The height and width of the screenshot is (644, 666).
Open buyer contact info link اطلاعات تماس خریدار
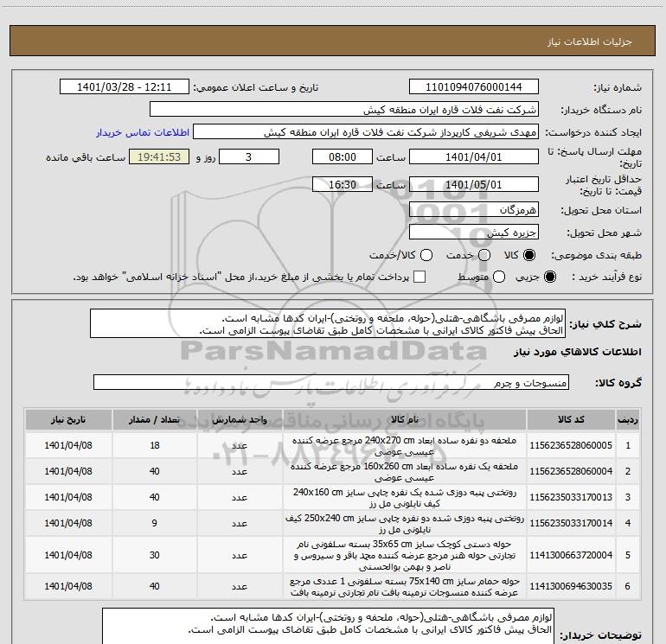[143, 132]
